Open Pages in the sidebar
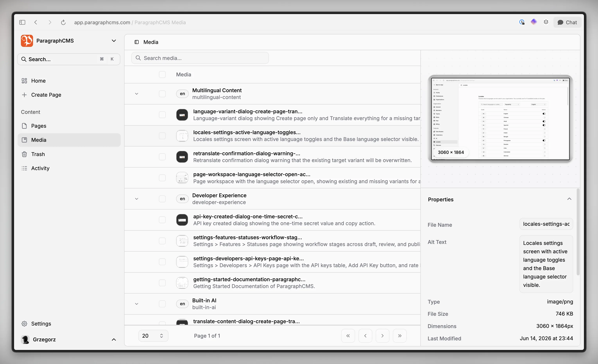The width and height of the screenshot is (598, 364). pos(69,126)
